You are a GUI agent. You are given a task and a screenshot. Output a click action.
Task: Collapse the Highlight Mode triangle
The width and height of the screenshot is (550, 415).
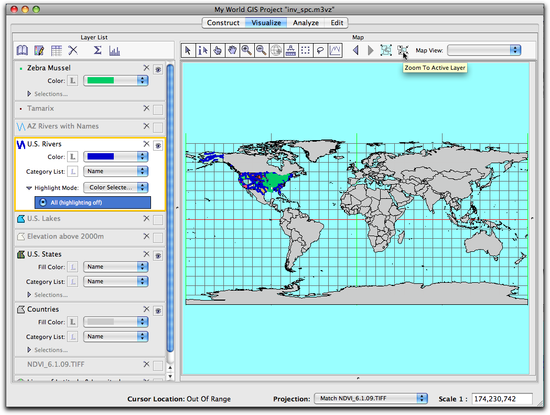pos(29,188)
